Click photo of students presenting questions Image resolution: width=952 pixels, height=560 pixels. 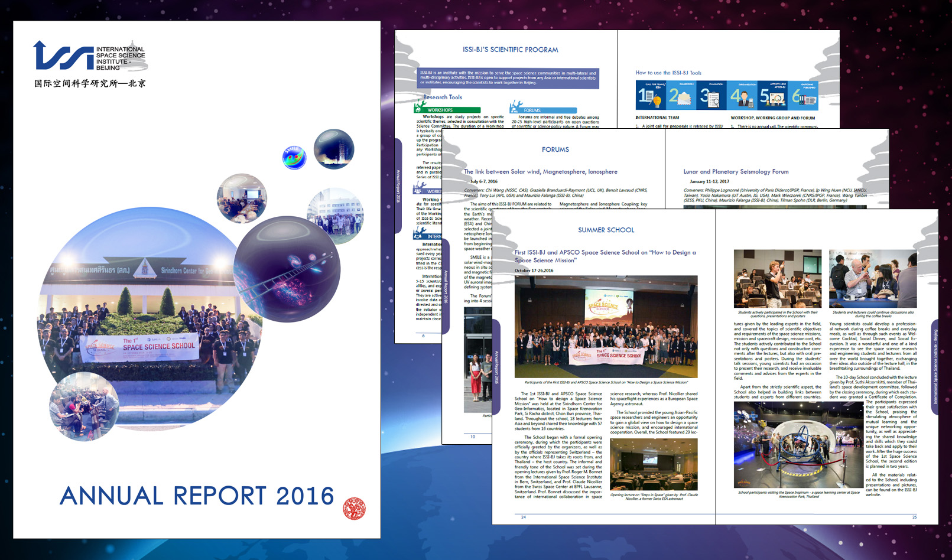[778, 279]
